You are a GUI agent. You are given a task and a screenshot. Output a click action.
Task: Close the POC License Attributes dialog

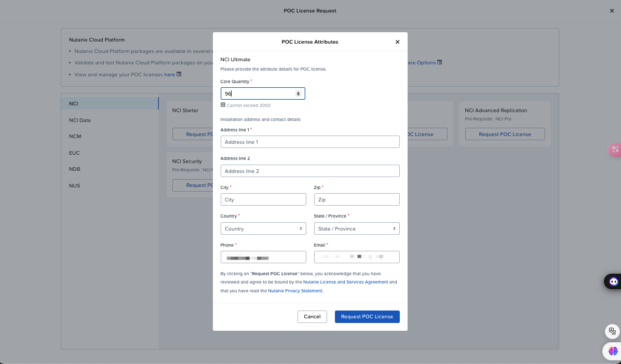[x=397, y=42]
